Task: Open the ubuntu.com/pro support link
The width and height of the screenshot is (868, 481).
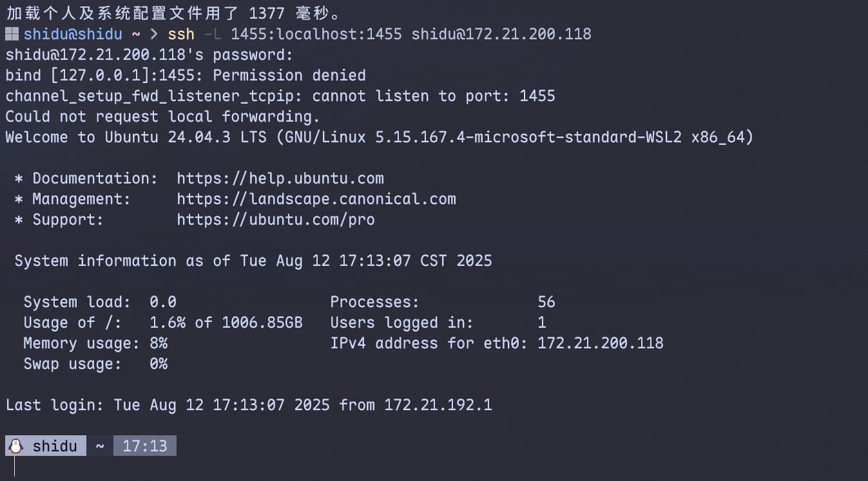Action: 276,220
